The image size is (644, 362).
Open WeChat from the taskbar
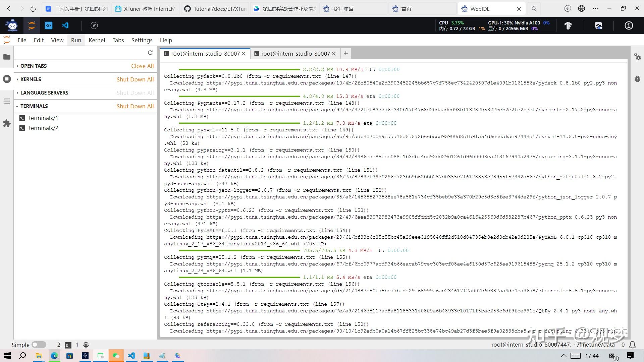(x=116, y=356)
